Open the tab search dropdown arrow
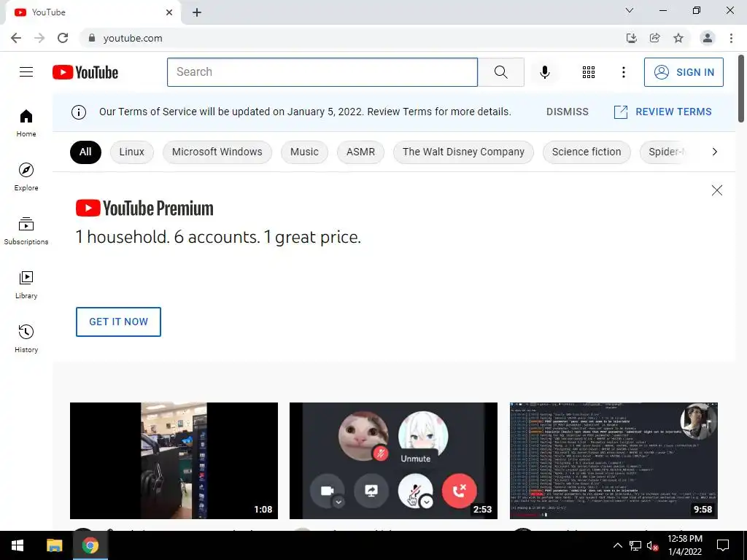This screenshot has width=747, height=560. click(630, 10)
